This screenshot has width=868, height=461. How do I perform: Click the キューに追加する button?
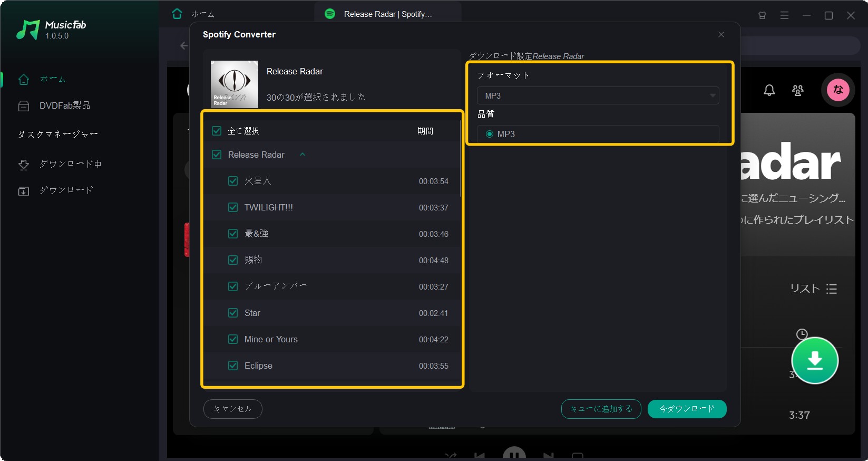pos(601,409)
